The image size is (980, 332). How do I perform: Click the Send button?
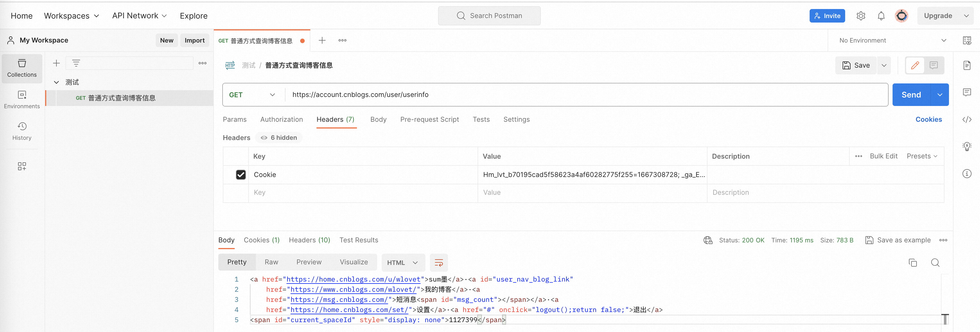pos(911,95)
